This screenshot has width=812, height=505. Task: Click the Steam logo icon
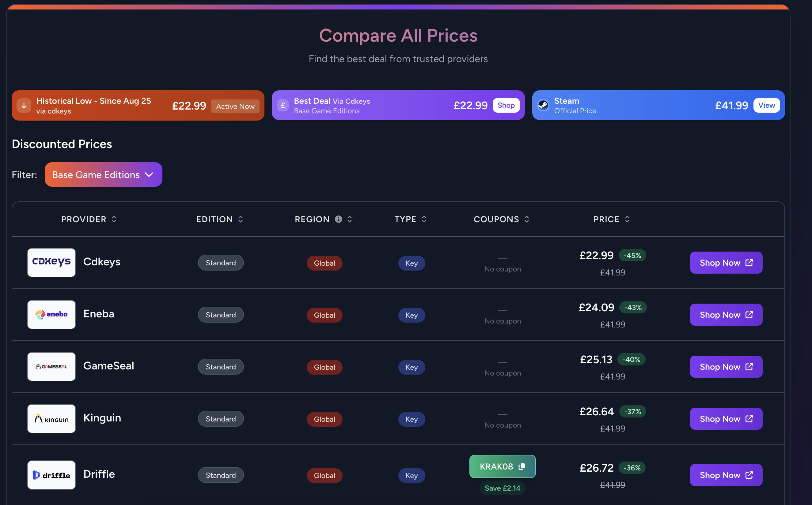pyautogui.click(x=543, y=105)
